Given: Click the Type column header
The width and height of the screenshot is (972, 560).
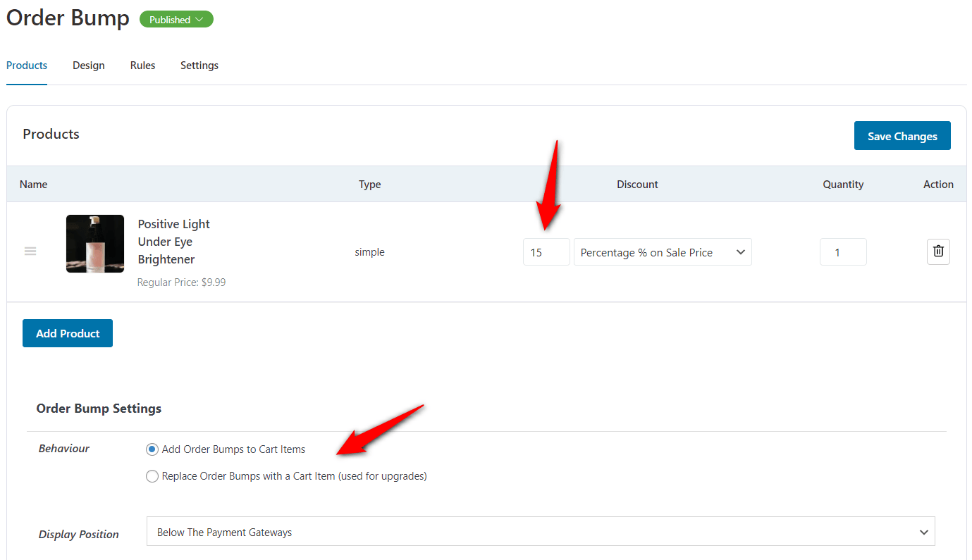Looking at the screenshot, I should pos(369,185).
